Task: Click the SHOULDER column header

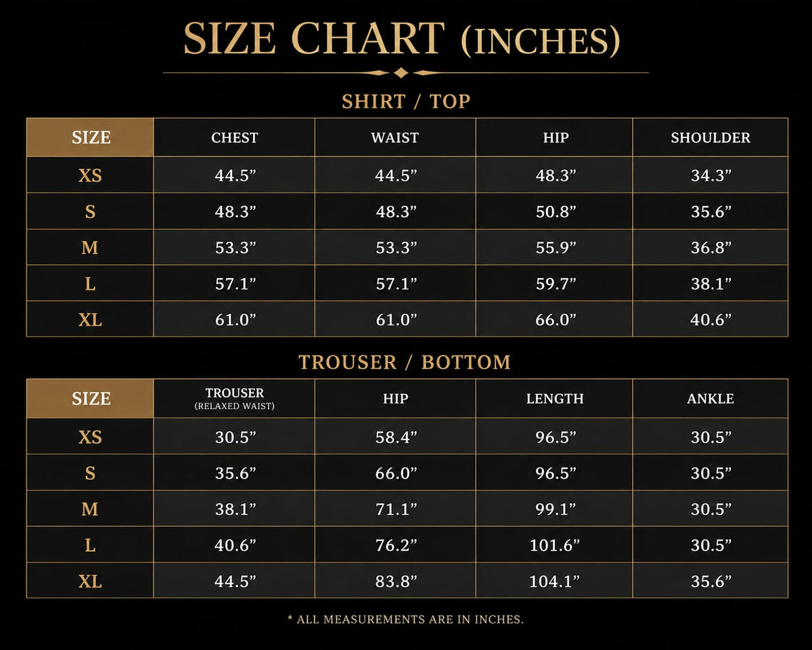Action: 710,137
